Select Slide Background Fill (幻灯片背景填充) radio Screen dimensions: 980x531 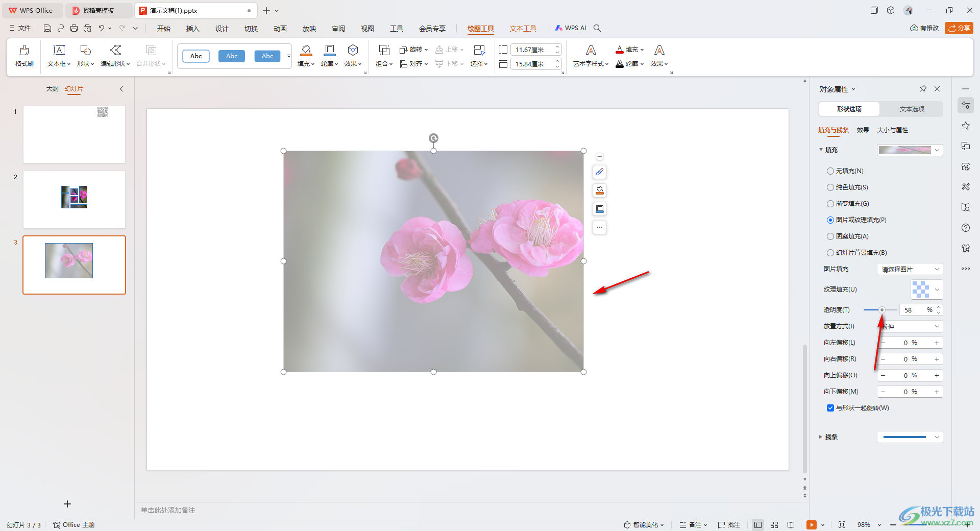(x=830, y=253)
